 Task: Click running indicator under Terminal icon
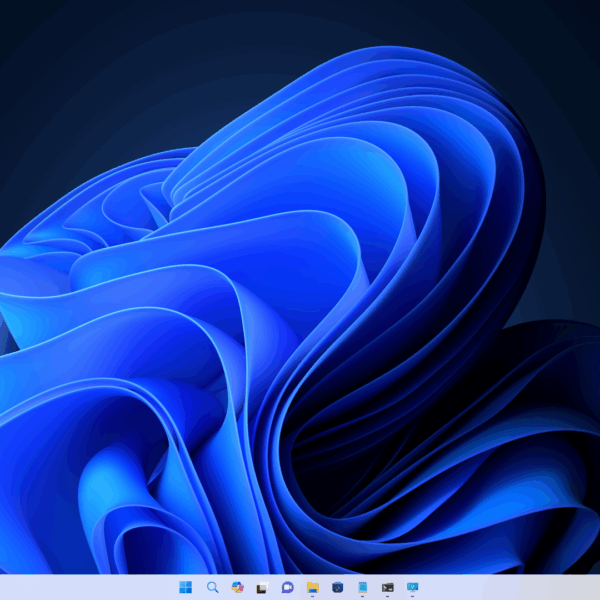[388, 596]
